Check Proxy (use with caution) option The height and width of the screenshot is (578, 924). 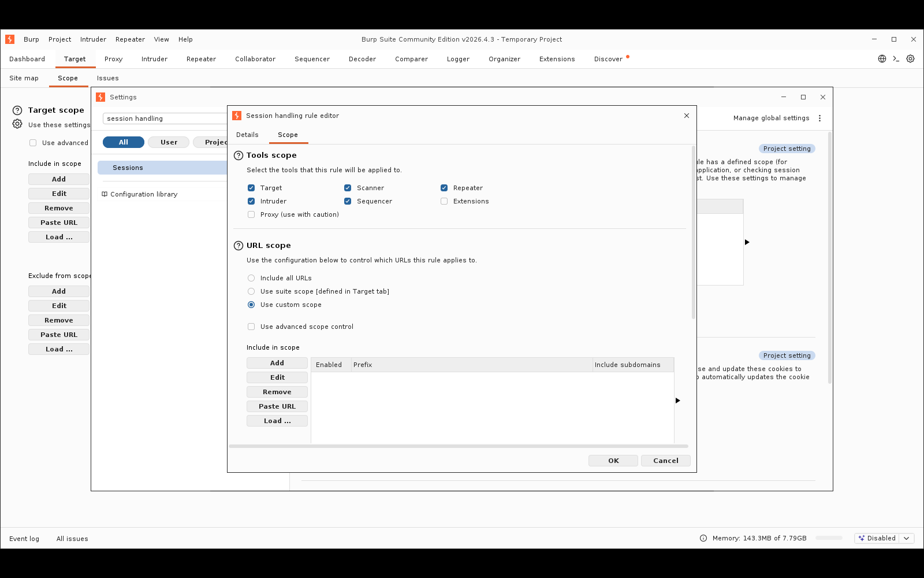pos(251,214)
